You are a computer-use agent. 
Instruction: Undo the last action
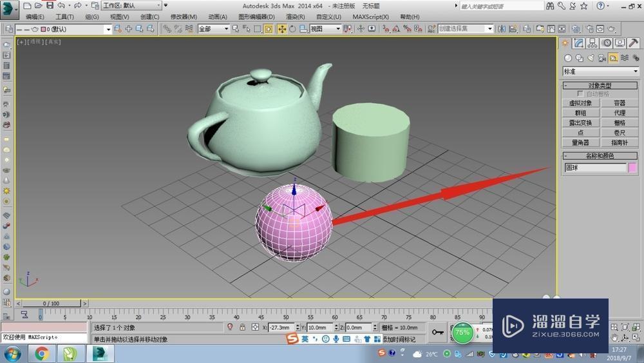(61, 6)
